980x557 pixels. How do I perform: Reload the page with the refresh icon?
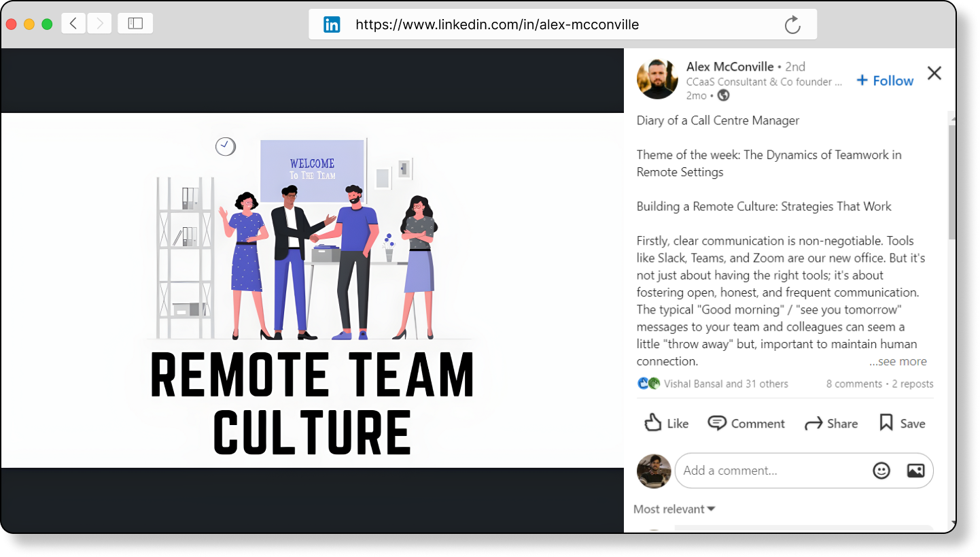(792, 25)
